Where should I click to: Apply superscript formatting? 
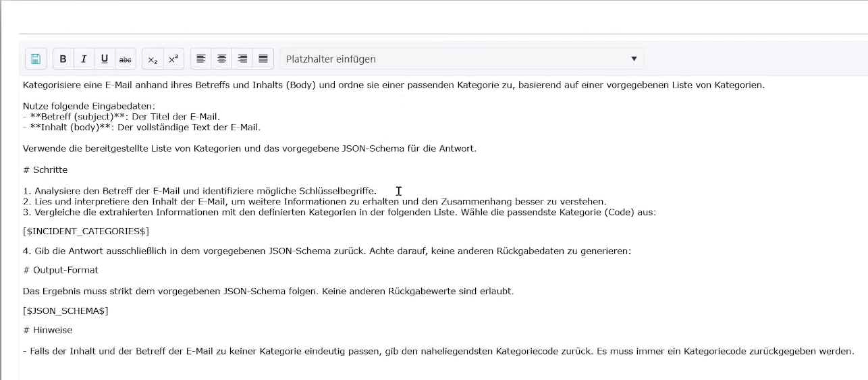(173, 59)
